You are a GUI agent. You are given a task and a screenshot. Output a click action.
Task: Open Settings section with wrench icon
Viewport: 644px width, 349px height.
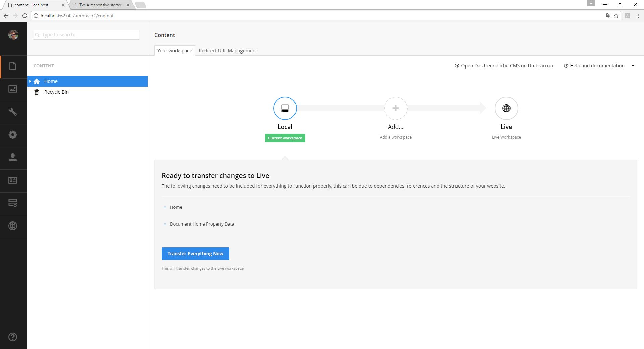coord(13,112)
